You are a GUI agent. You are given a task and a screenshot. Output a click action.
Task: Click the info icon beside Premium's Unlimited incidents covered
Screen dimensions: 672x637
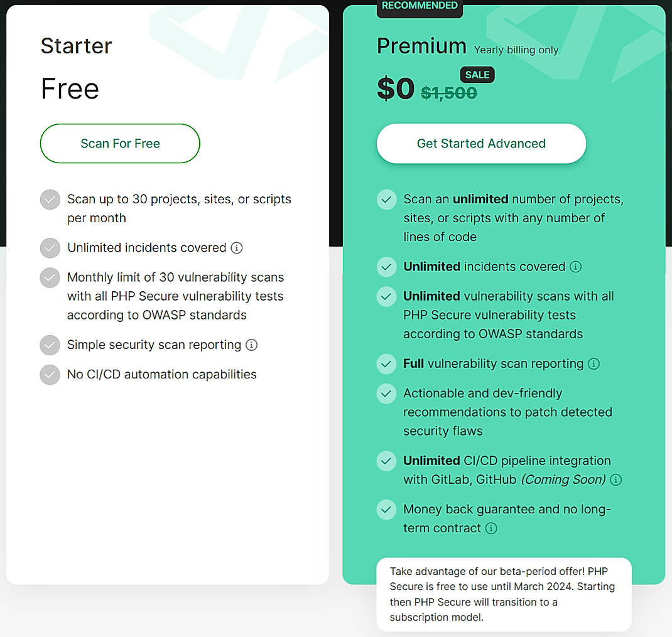(x=577, y=267)
